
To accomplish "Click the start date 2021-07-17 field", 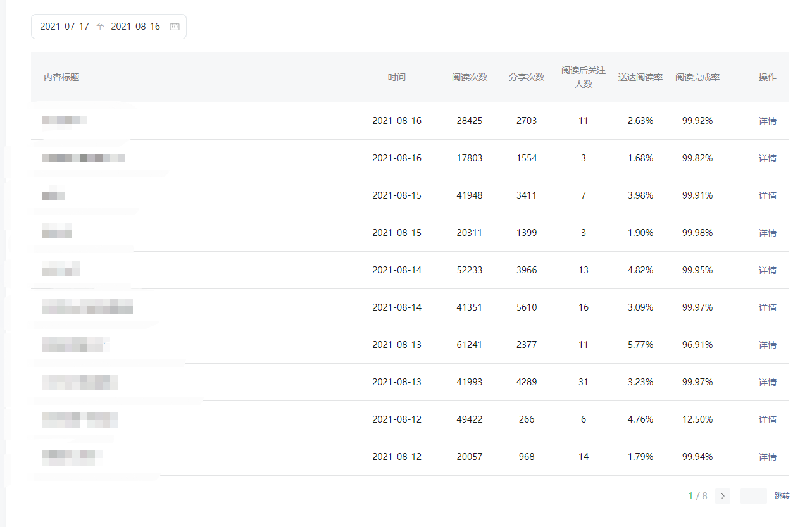I will (65, 27).
